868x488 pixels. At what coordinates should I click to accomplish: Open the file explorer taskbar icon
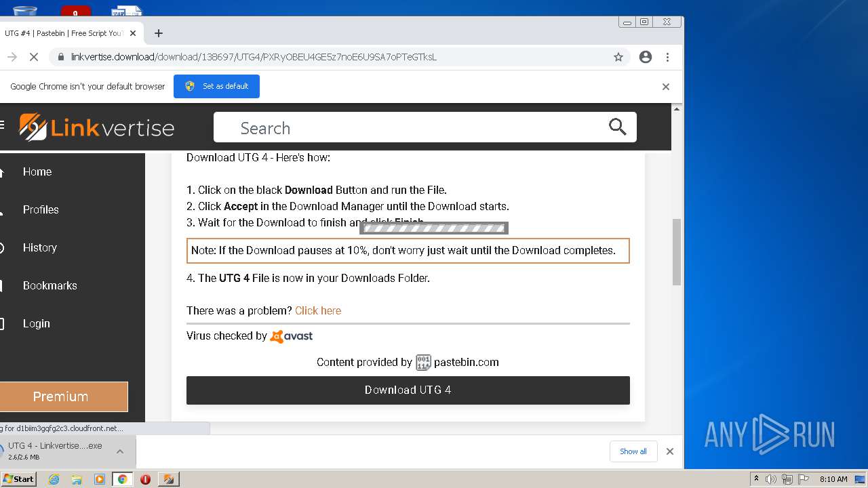(x=77, y=479)
